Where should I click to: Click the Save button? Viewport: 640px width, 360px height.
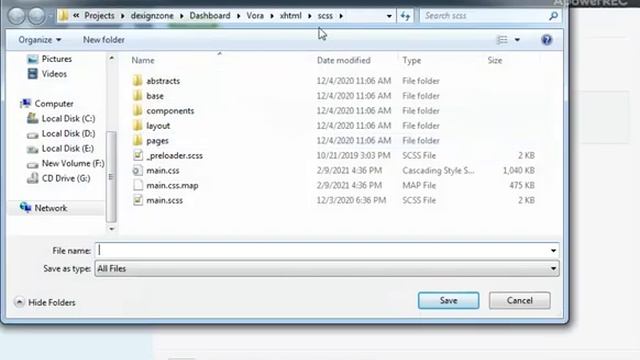pos(449,300)
